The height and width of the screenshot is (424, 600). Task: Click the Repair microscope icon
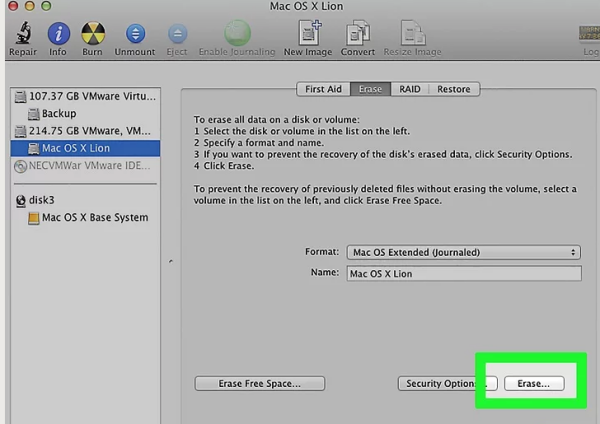[23, 33]
